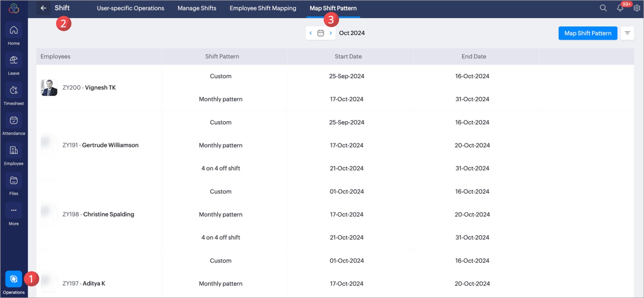Open the notifications bell icon
The image size is (644, 298).
(x=620, y=8)
